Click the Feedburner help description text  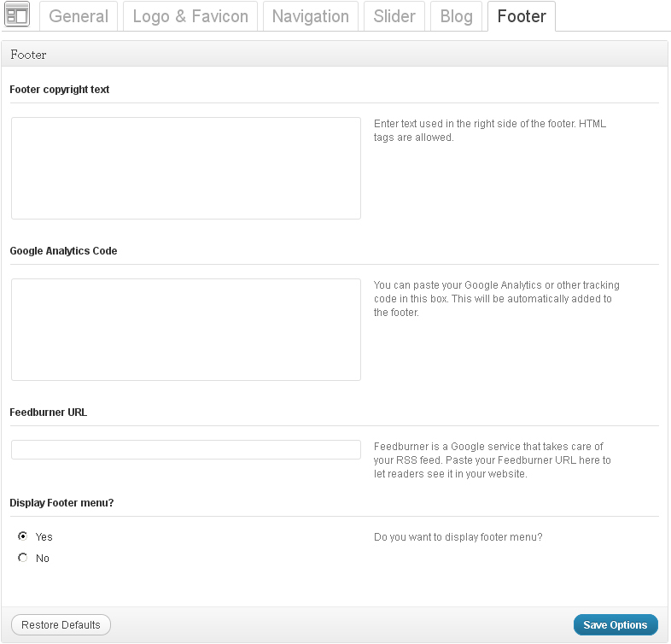[492, 460]
